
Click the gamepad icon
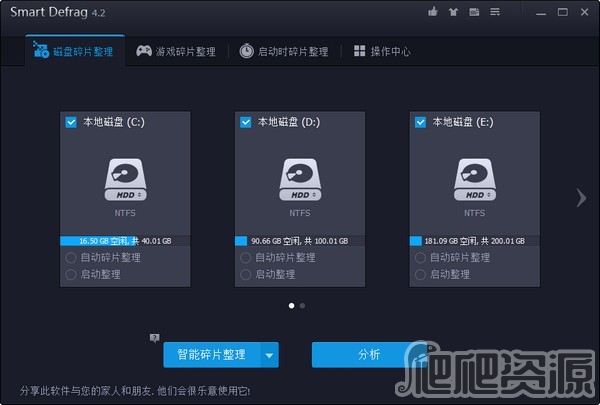pos(144,51)
